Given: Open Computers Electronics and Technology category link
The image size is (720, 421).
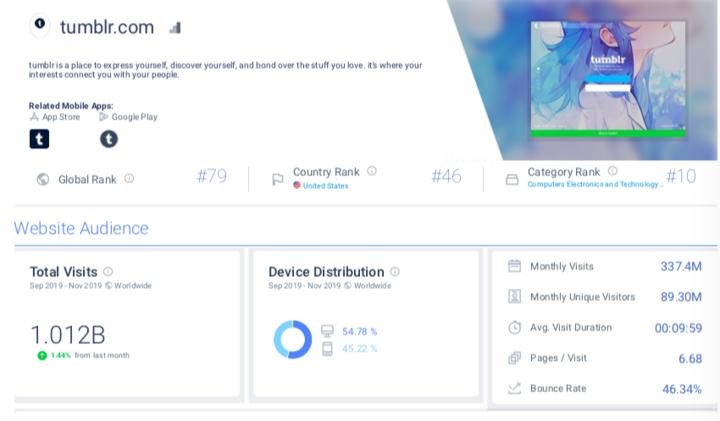Looking at the screenshot, I should [x=595, y=184].
